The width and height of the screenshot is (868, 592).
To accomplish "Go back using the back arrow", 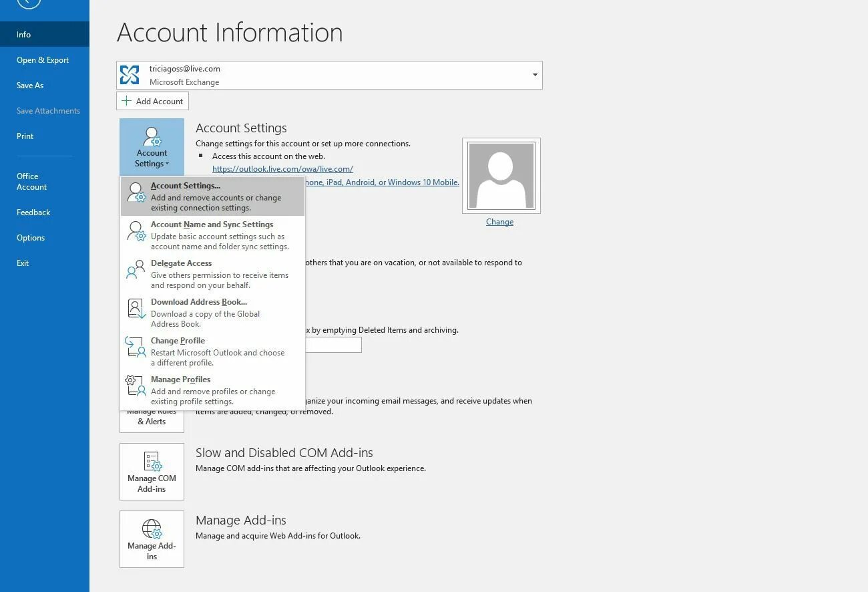I will click(x=29, y=2).
